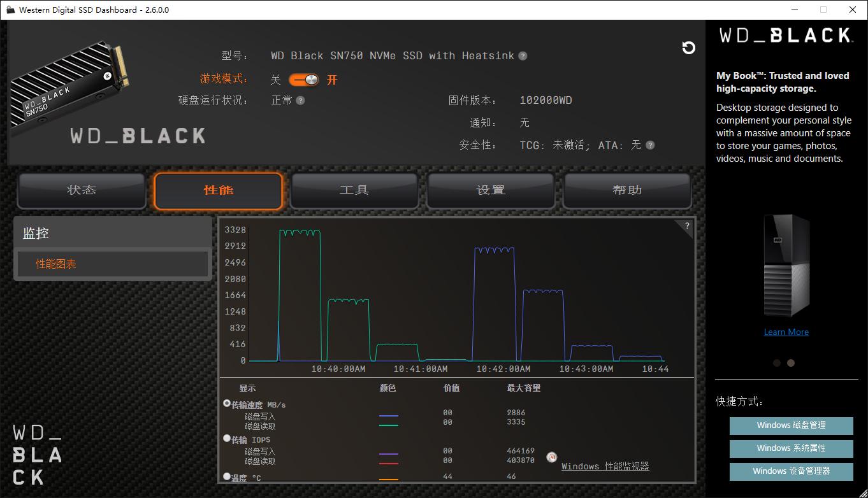Select 性能图表 in the 监控 sidebar
The width and height of the screenshot is (868, 498).
pos(113,264)
